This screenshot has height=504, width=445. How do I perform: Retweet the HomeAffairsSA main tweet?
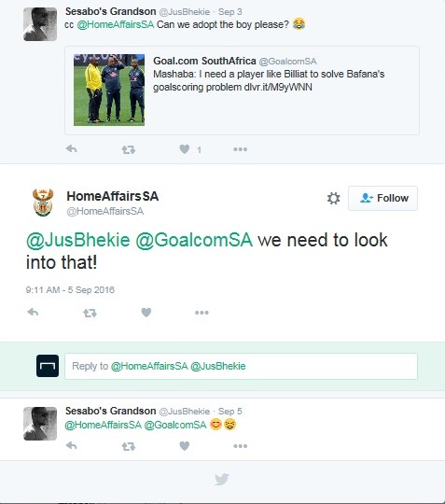(90, 313)
